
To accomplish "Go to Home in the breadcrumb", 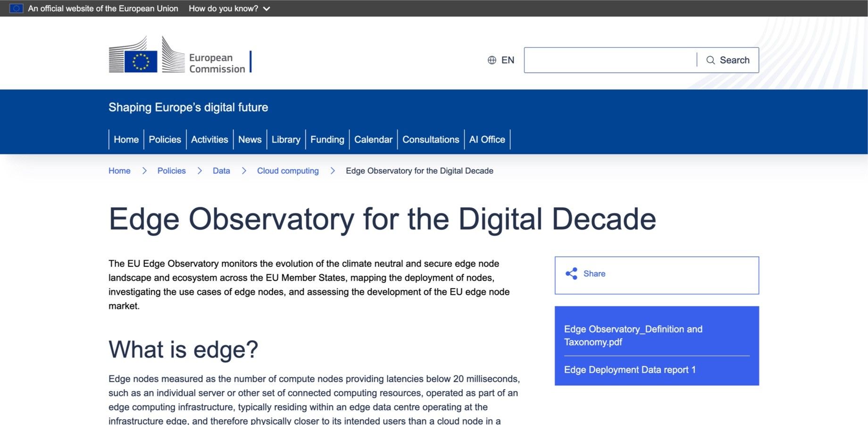I will (119, 170).
